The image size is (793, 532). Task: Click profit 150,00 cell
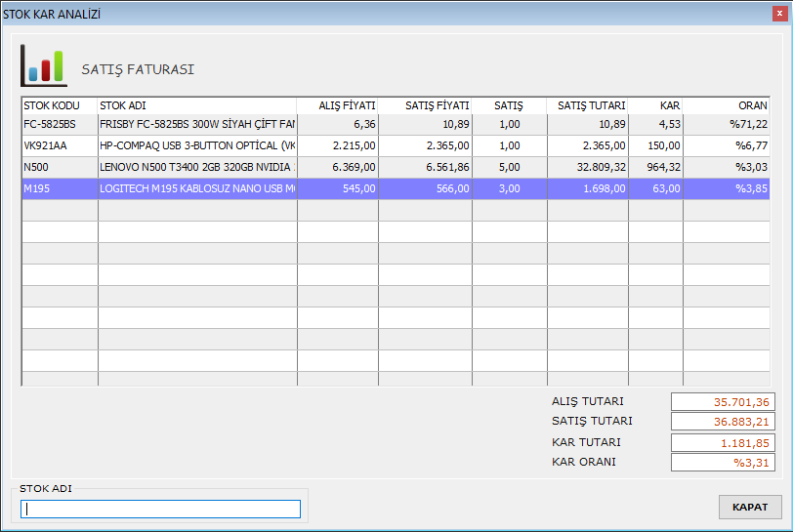pyautogui.click(x=655, y=145)
